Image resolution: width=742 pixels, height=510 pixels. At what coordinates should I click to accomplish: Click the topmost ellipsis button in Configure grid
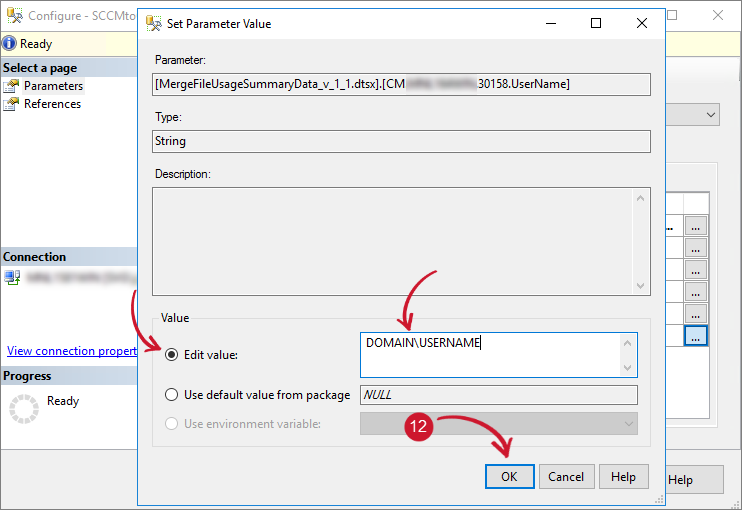(x=696, y=226)
